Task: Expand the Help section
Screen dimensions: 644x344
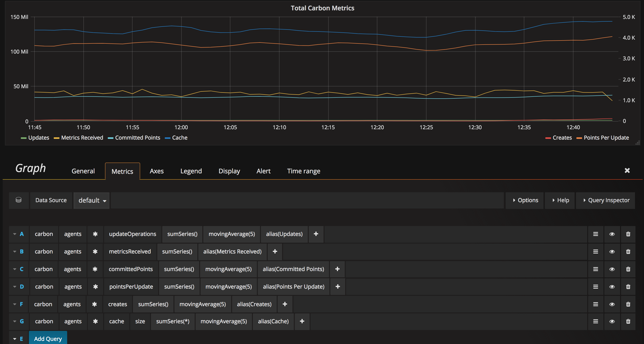Action: pos(560,200)
